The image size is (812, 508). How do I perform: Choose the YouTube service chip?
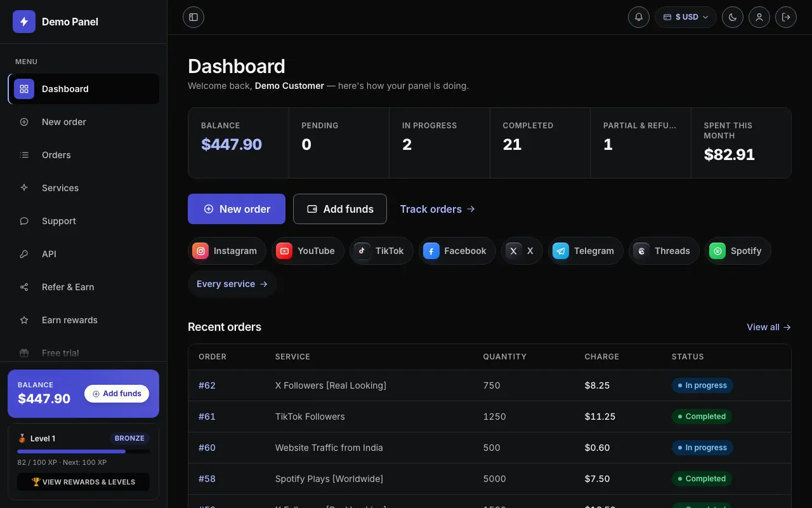click(308, 251)
